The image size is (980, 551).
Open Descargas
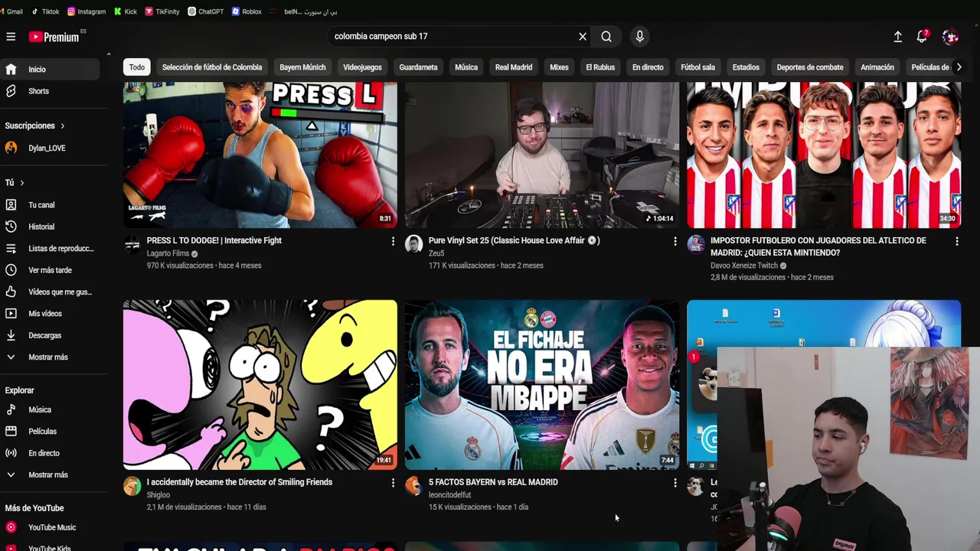(50, 335)
